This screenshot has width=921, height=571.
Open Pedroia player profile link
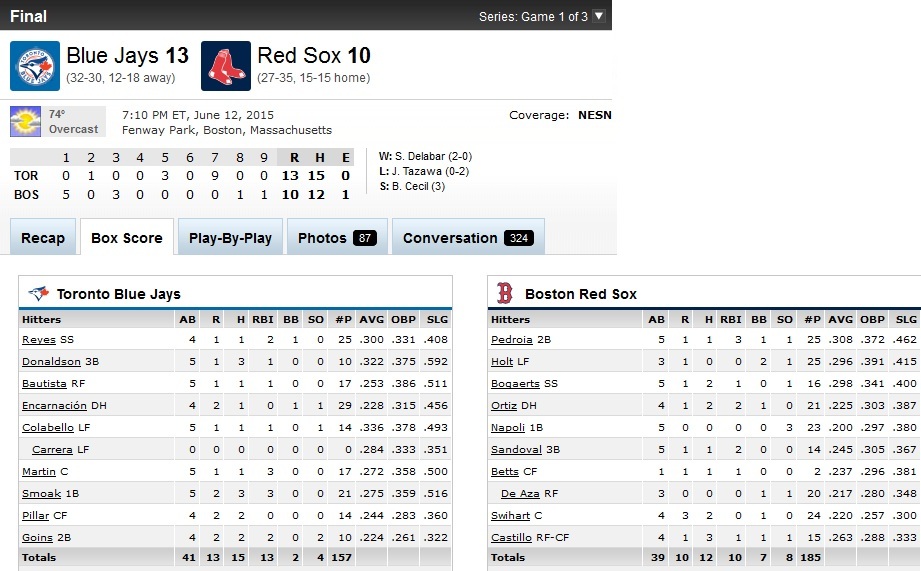point(512,340)
